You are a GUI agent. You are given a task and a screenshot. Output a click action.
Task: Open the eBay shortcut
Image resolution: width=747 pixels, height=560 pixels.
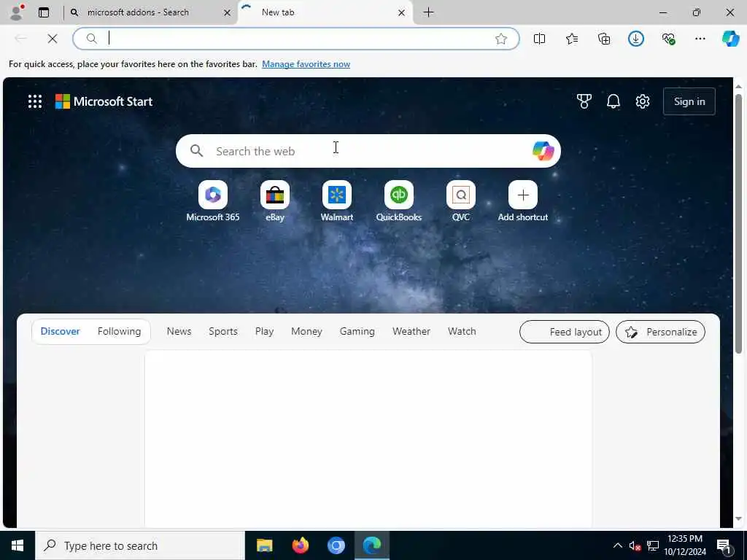coord(275,201)
